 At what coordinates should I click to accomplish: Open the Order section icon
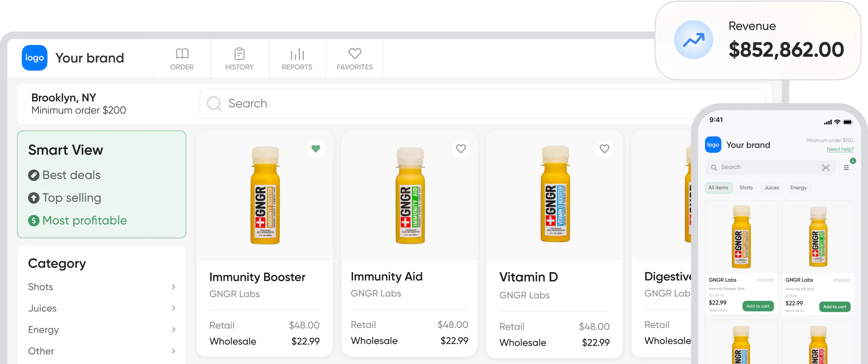pyautogui.click(x=182, y=53)
